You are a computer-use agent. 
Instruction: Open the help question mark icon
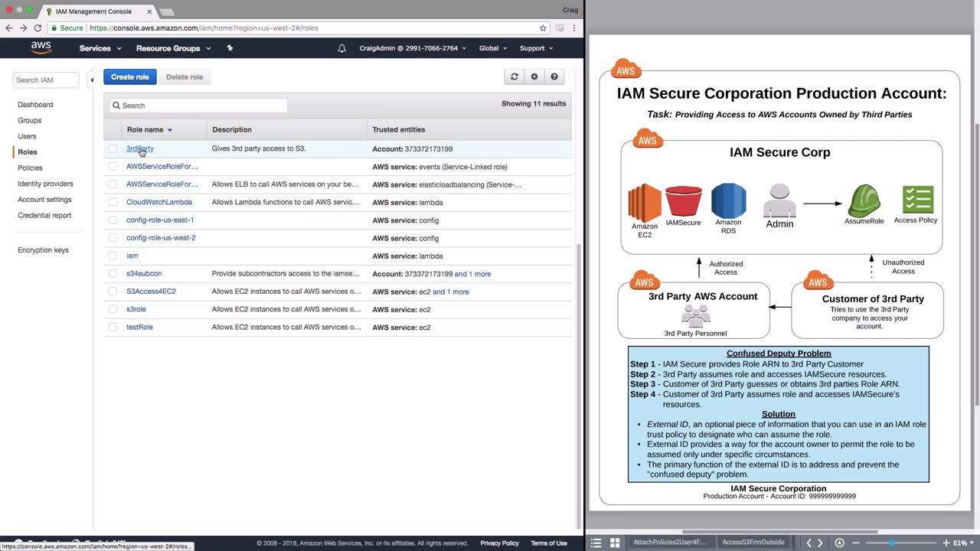click(554, 77)
